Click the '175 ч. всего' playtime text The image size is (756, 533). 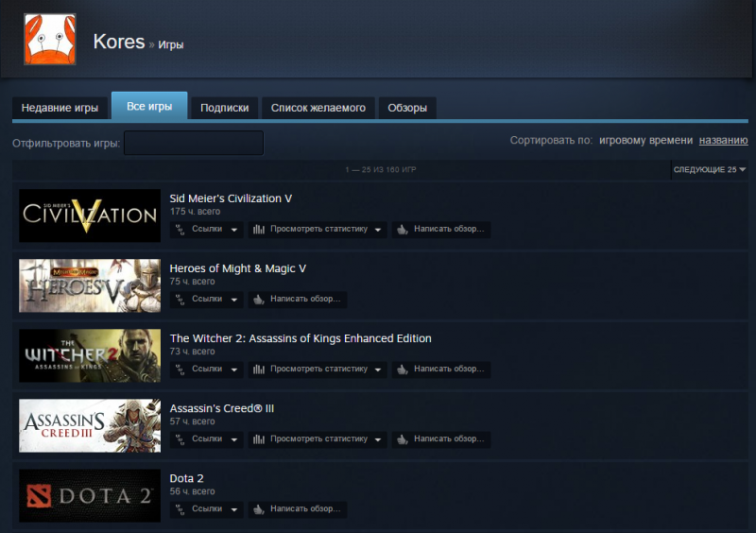click(x=195, y=212)
